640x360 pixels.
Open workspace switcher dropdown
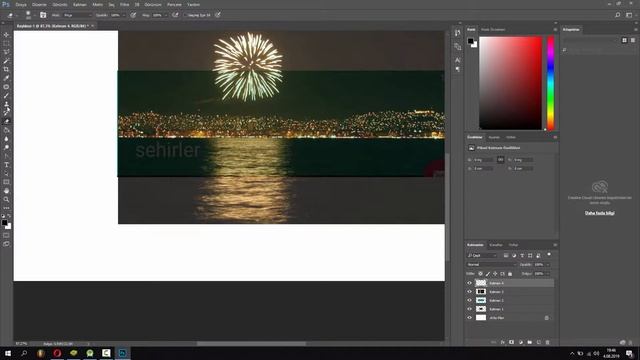point(629,15)
